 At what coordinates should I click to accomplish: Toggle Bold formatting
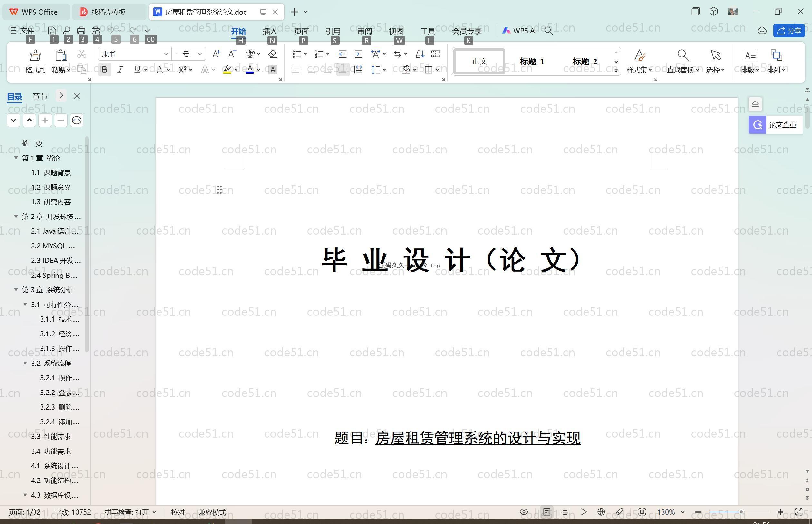[x=104, y=70]
